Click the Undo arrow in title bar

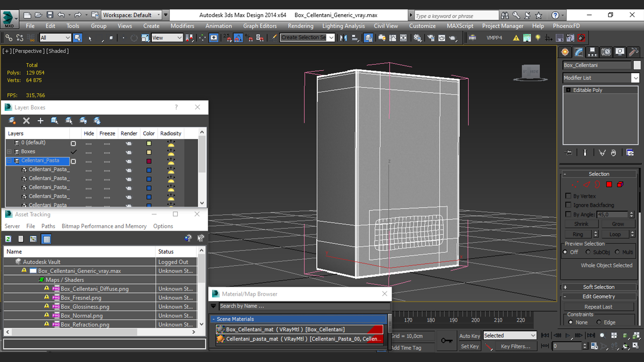tap(61, 15)
